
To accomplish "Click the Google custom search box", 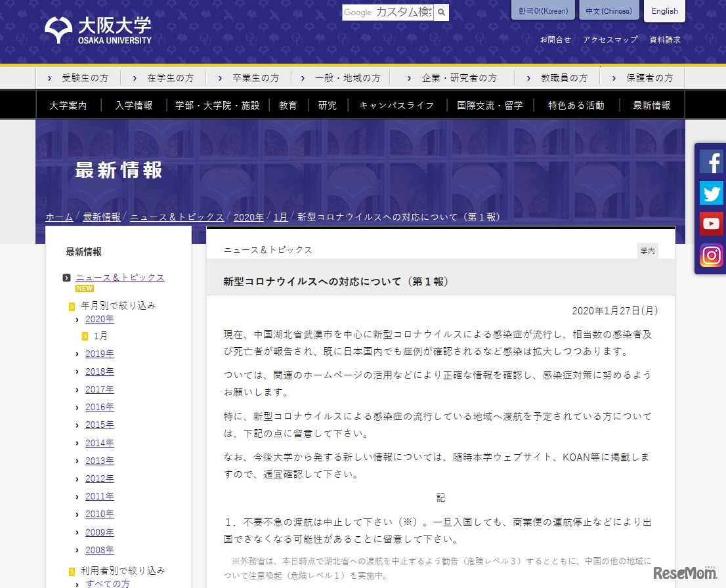I will pyautogui.click(x=387, y=12).
